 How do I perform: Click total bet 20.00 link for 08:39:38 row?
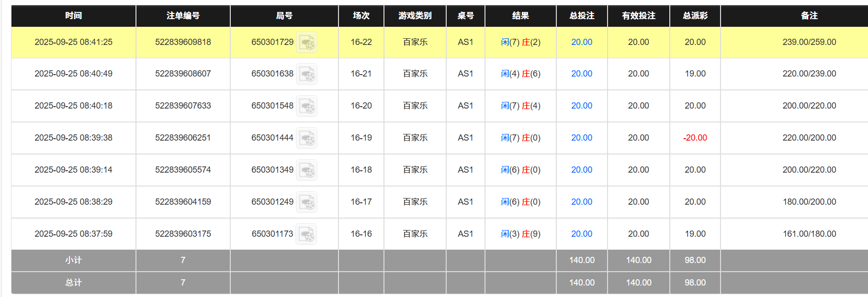(x=581, y=138)
